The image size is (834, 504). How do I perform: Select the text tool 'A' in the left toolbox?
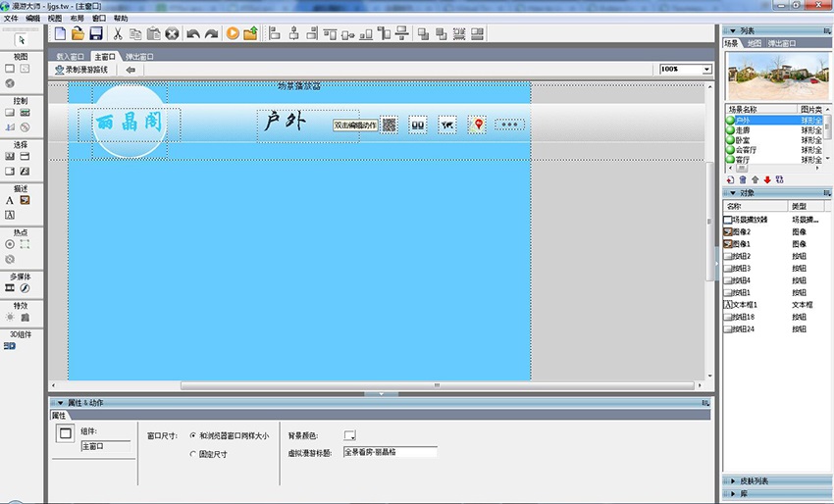tap(10, 200)
